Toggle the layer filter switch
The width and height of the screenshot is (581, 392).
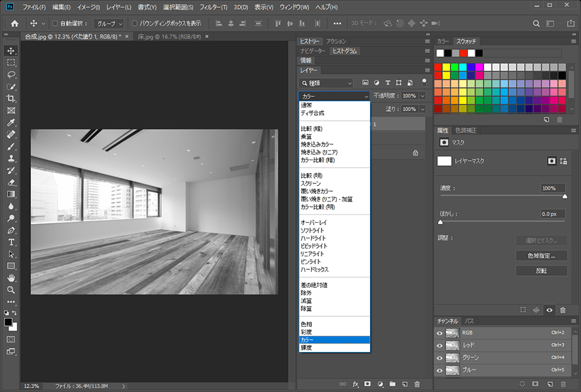pyautogui.click(x=424, y=82)
